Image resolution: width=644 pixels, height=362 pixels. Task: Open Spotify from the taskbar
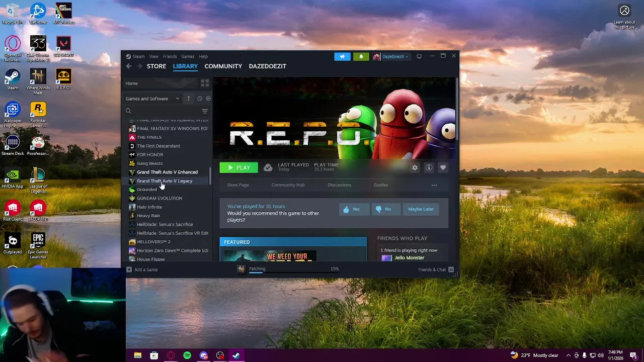187,355
